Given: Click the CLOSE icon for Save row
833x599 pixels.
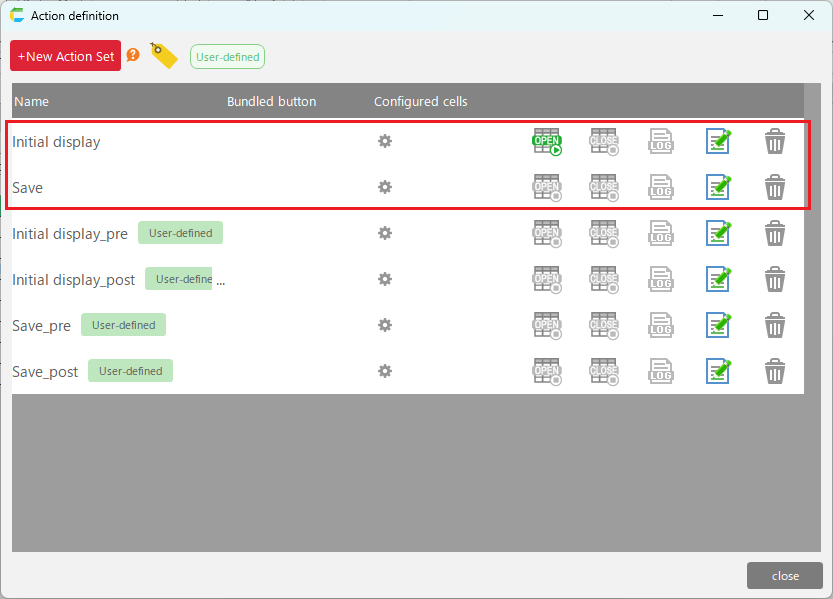Looking at the screenshot, I should [x=604, y=188].
